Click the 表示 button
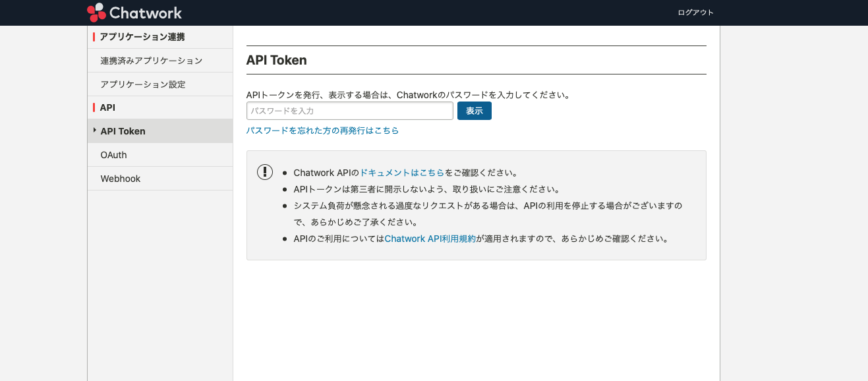 coord(475,111)
